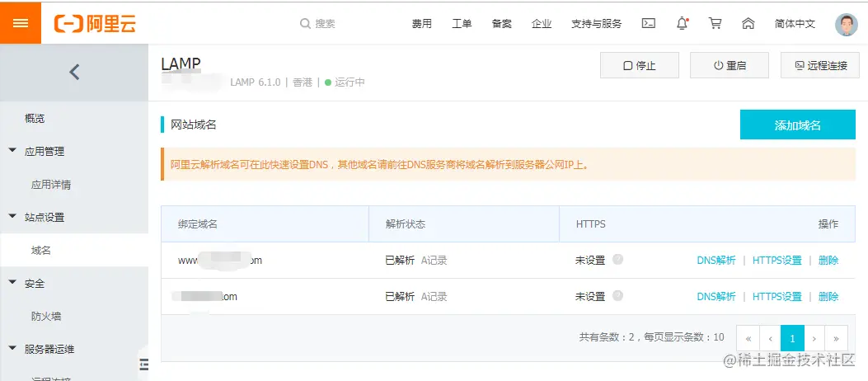This screenshot has width=868, height=381.
Task: Click help icon beside second 未设置
Action: point(617,296)
